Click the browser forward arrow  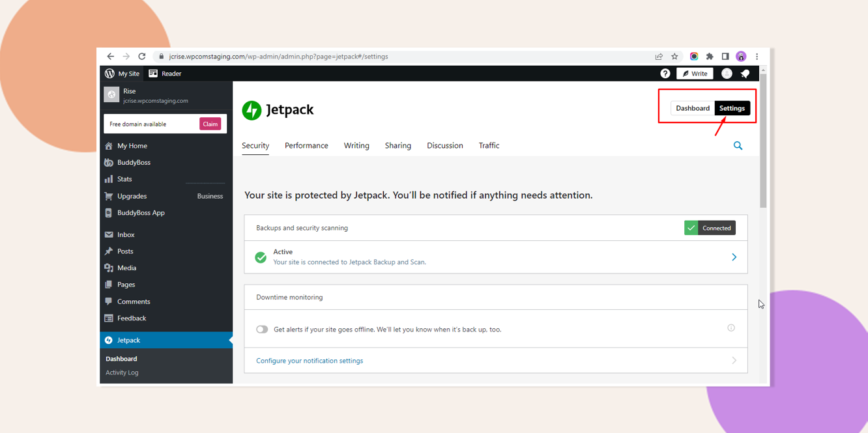pos(126,57)
